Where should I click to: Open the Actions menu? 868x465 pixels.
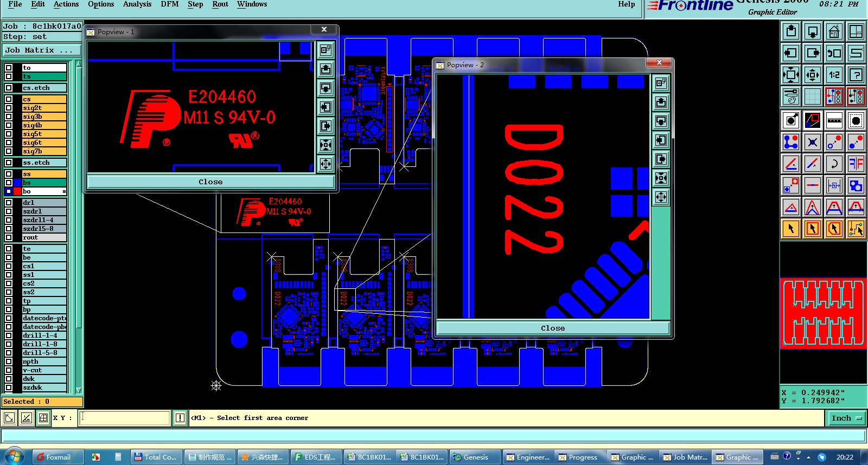point(66,4)
